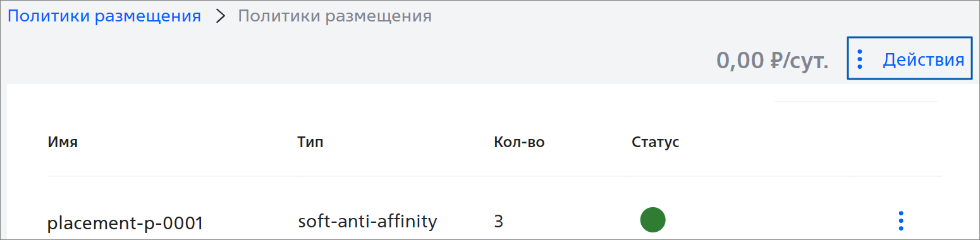
Task: Click the short gray line above Статус column
Action: pyautogui.click(x=856, y=101)
